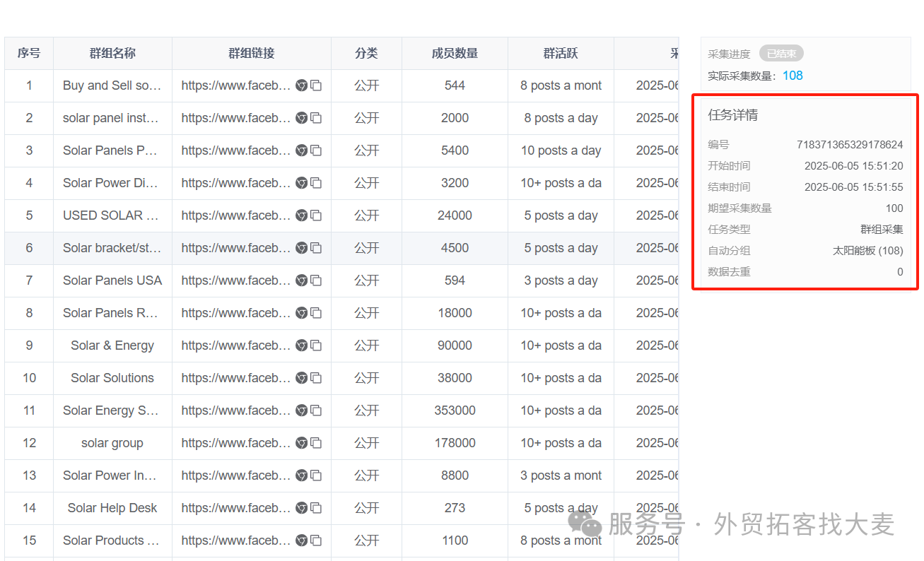The height and width of the screenshot is (561, 924).
Task: Copy the Solar Panels R… group link
Action: pyautogui.click(x=316, y=313)
